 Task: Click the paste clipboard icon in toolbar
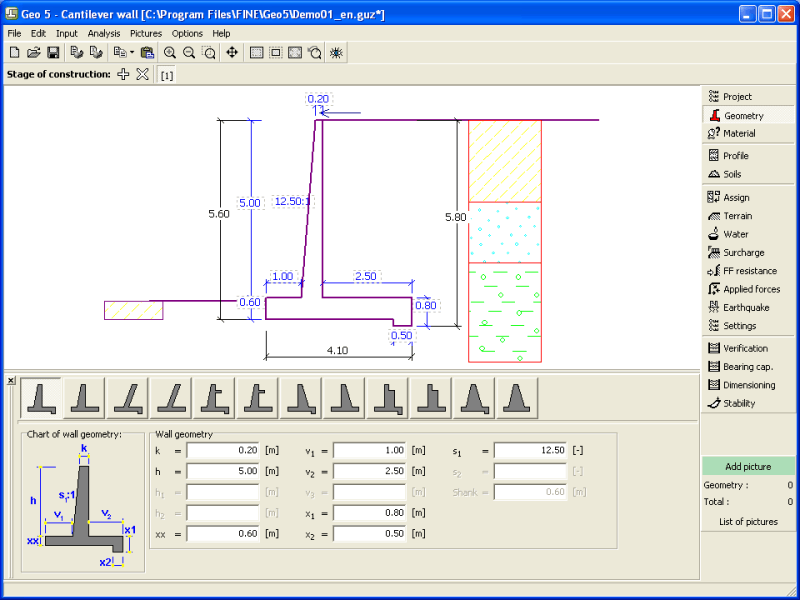tap(148, 52)
